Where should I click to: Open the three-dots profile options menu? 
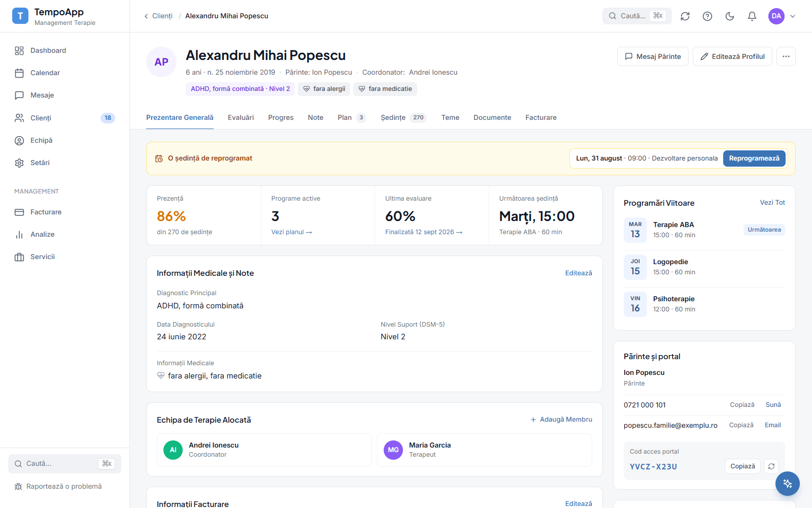(786, 56)
